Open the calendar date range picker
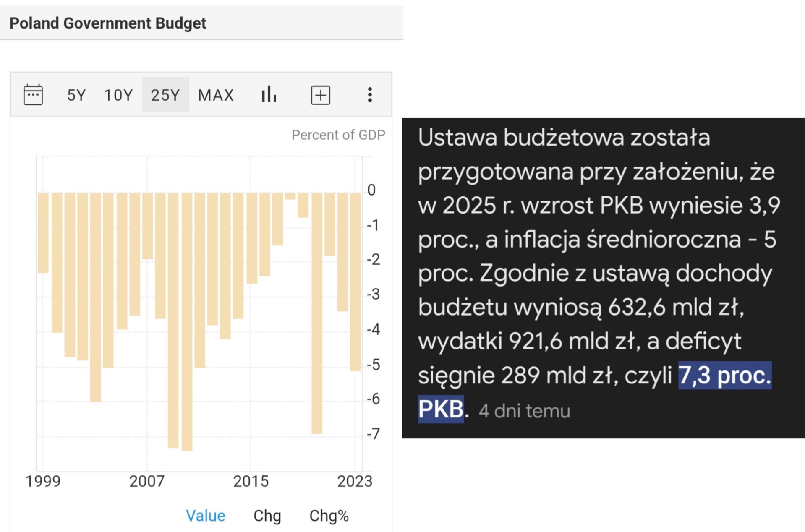 (x=33, y=94)
